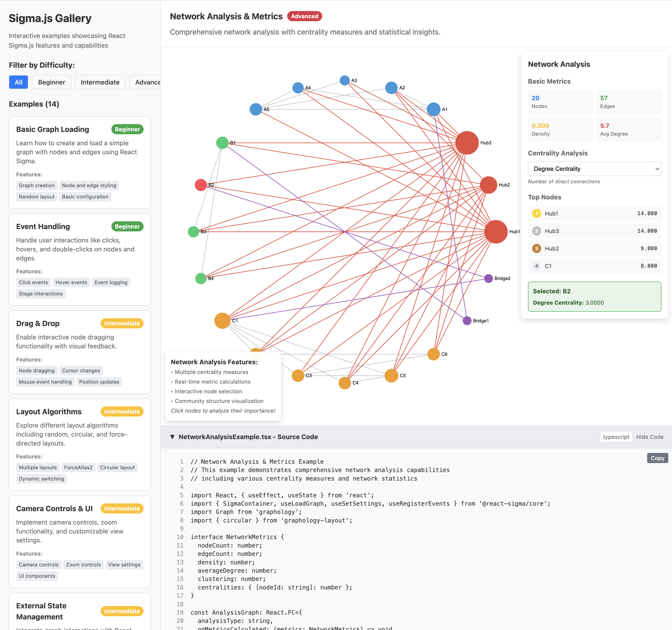Select the Advanced difficulty filter
Viewport: 672px width, 630px height.
point(147,82)
